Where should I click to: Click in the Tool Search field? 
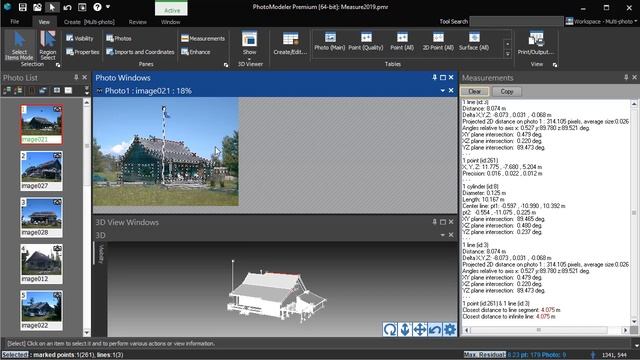click(x=516, y=21)
